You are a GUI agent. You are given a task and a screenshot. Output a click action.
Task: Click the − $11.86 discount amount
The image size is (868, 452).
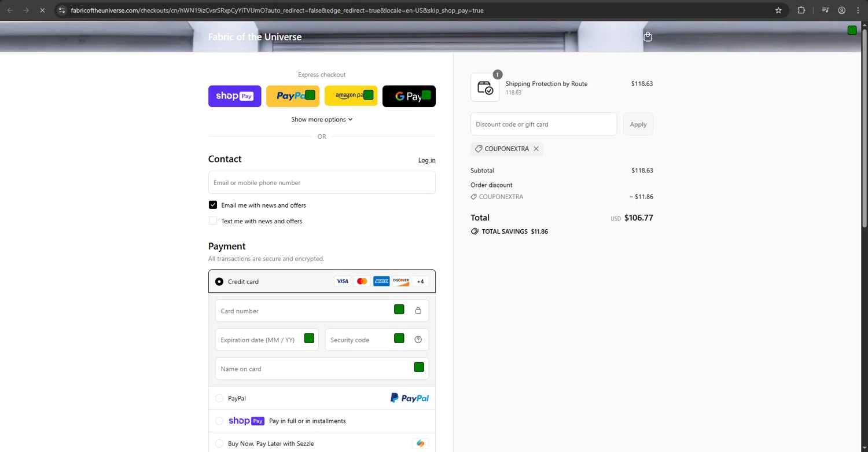click(x=641, y=197)
